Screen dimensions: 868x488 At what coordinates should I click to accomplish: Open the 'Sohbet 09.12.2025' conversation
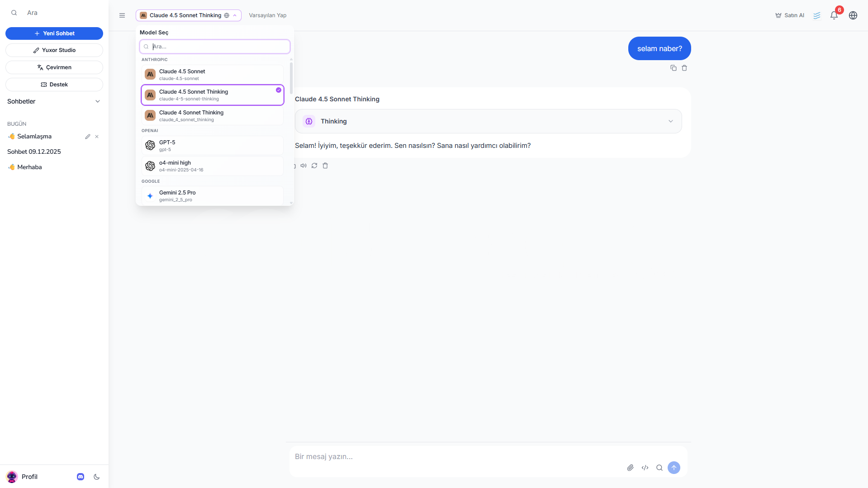[34, 152]
